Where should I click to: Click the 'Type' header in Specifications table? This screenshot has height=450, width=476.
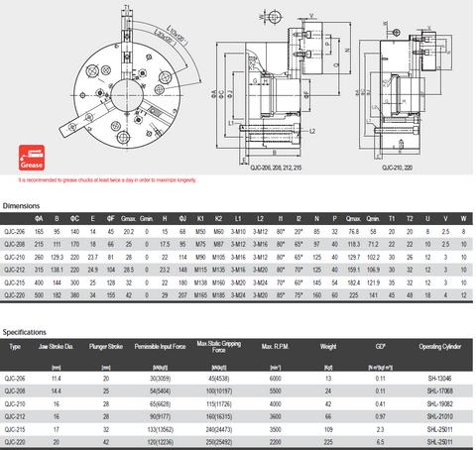(15, 347)
